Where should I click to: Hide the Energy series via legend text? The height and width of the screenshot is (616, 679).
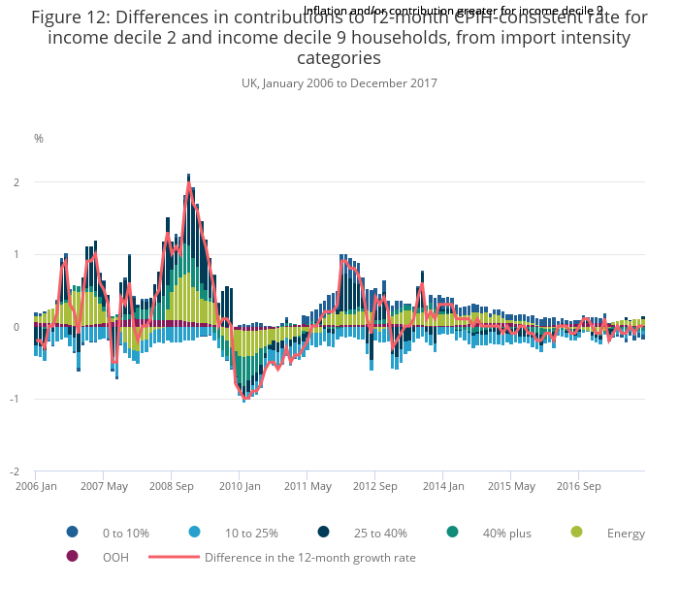(626, 533)
